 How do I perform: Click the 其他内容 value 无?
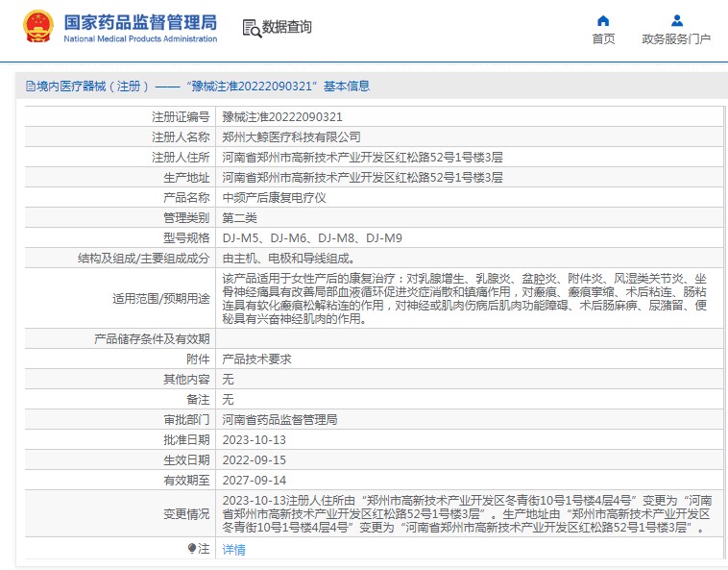pyautogui.click(x=228, y=379)
